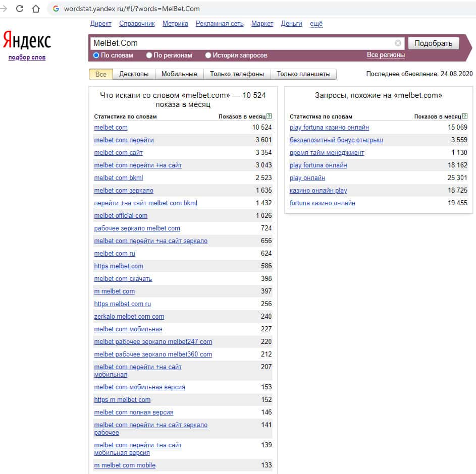Click the browser reload icon
The image size is (476, 474).
coord(20,9)
